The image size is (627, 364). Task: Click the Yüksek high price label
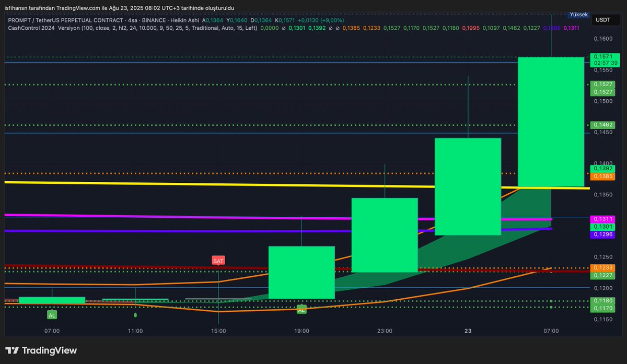click(x=578, y=15)
